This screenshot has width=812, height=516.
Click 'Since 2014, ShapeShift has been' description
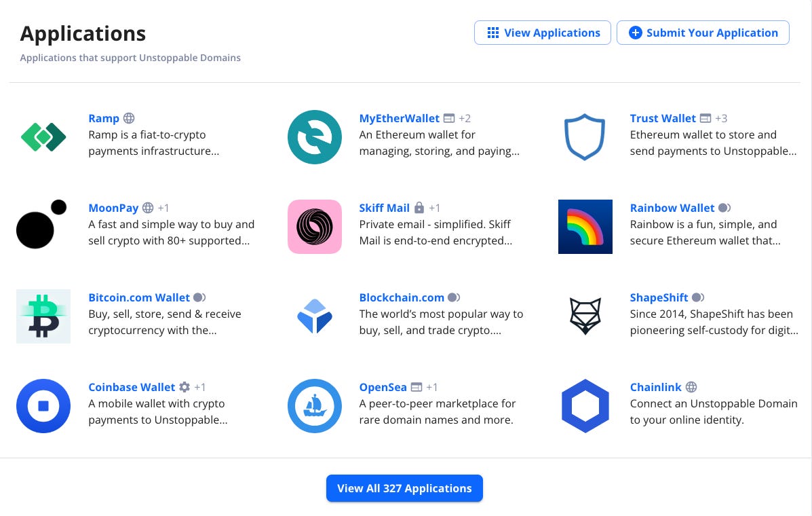(714, 322)
